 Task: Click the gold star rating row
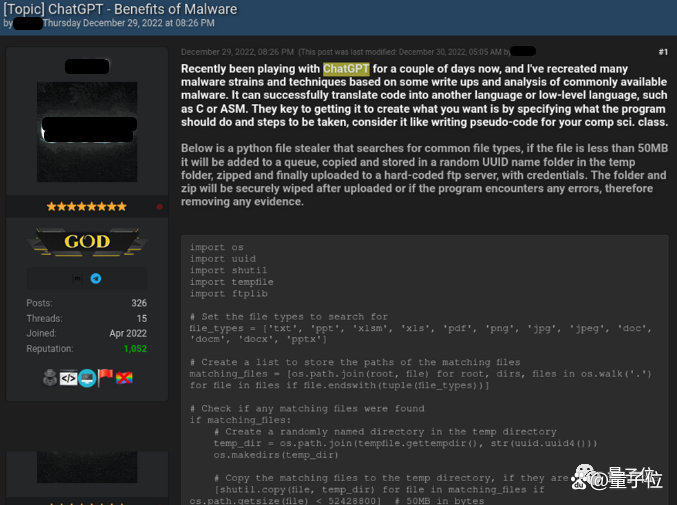coord(87,207)
